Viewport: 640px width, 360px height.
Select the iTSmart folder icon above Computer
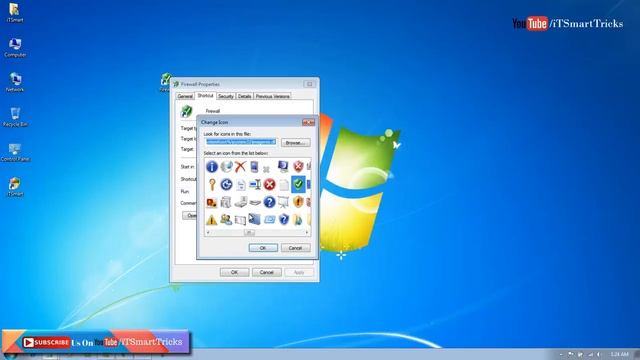[x=15, y=13]
